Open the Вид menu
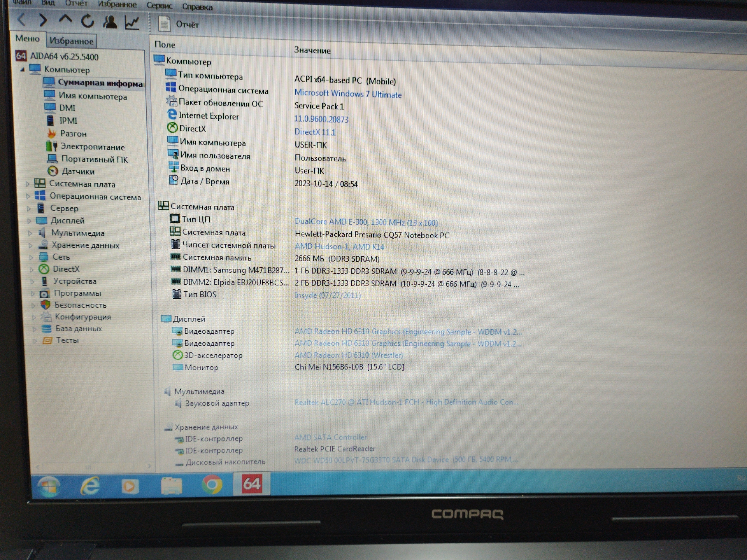This screenshot has width=747, height=560. 48,3
